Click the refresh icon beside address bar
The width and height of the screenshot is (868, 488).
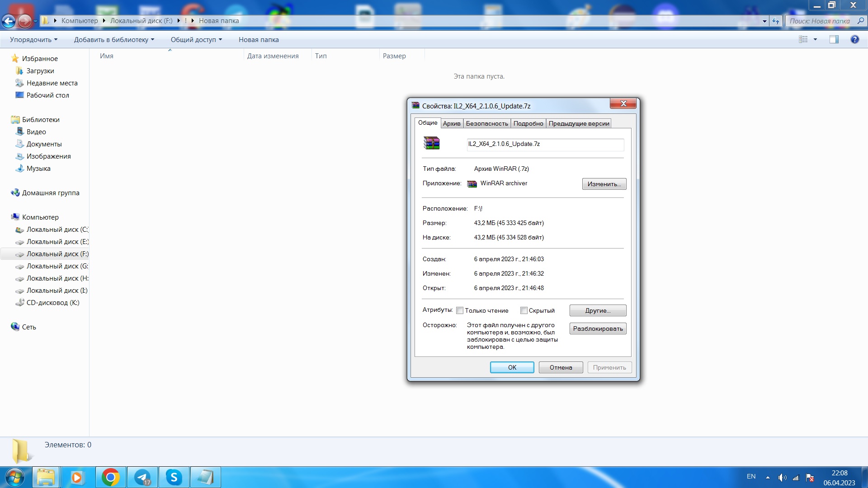click(776, 21)
